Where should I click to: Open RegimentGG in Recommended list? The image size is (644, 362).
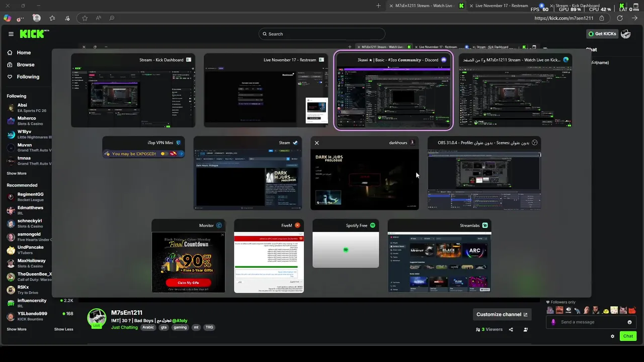pyautogui.click(x=29, y=197)
